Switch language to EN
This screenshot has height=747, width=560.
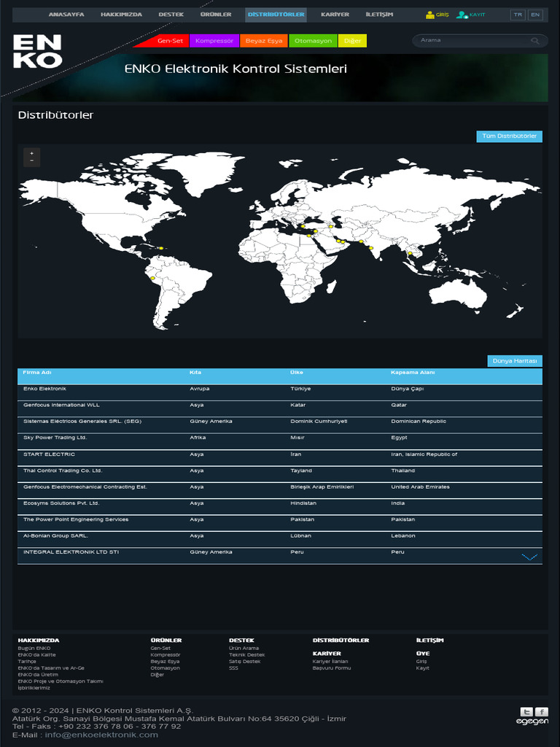pos(535,15)
